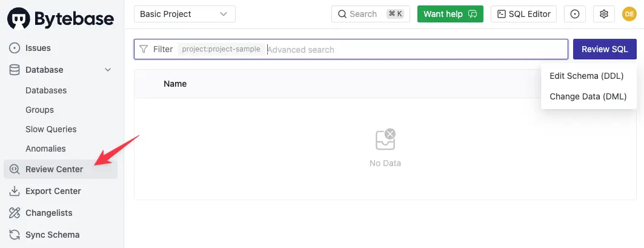Open Issues from the sidebar icon
This screenshot has height=248, width=644.
(x=15, y=48)
